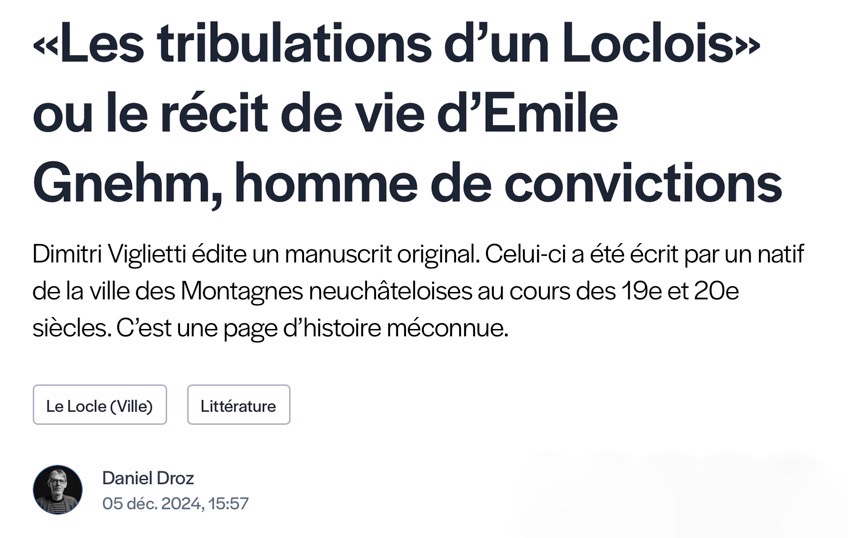
Task: Click the 15:57 publication time
Action: tap(227, 503)
